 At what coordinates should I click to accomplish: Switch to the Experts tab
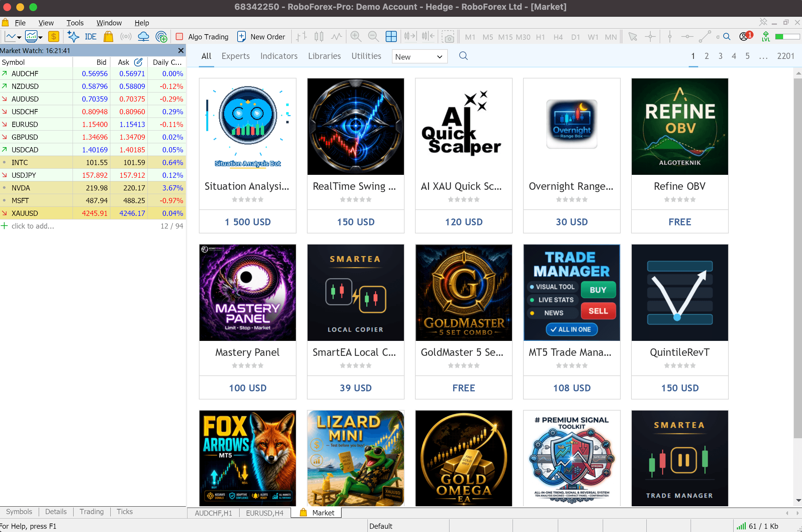pos(236,56)
